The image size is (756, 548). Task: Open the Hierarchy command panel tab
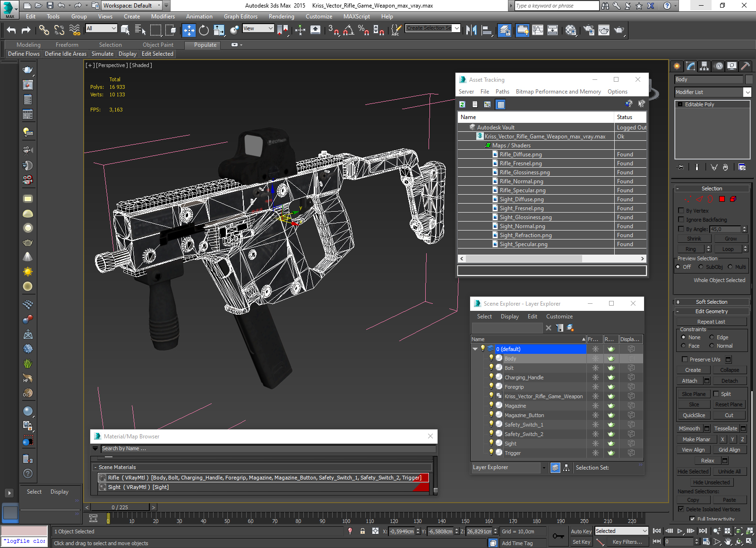click(704, 66)
